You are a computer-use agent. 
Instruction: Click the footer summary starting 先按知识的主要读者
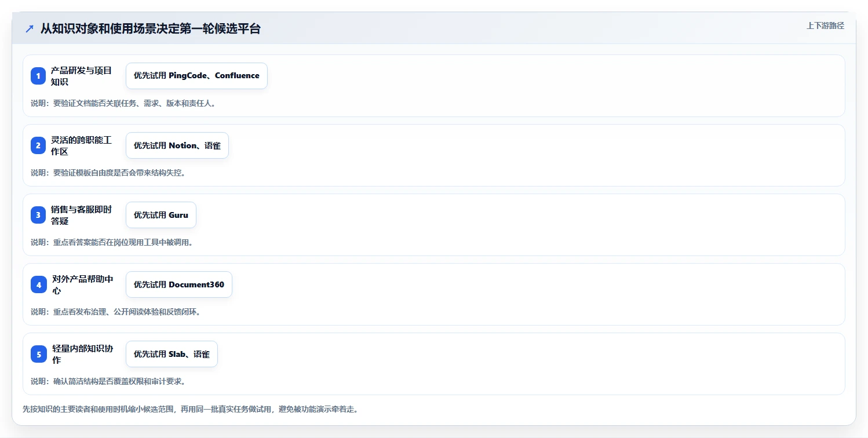(190, 409)
